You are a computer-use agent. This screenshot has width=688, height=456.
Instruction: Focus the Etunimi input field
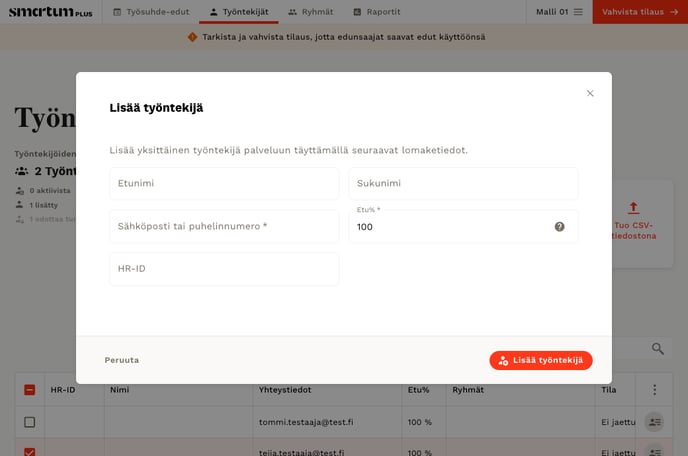point(224,184)
